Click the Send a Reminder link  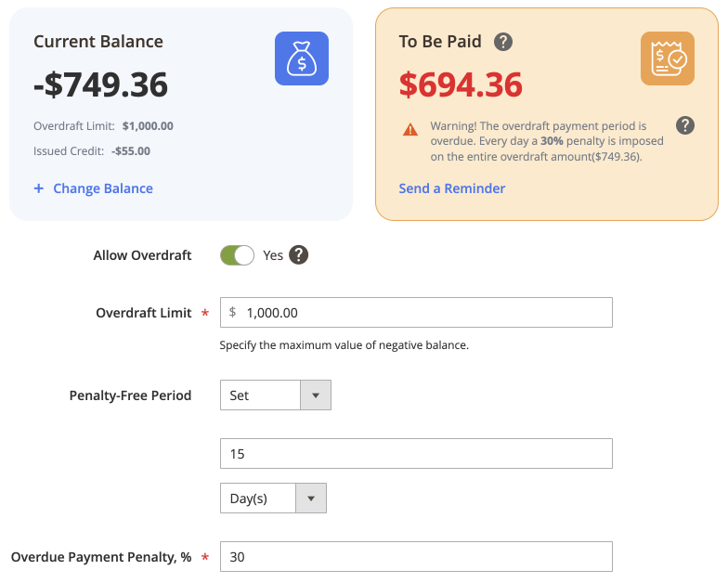[451, 188]
